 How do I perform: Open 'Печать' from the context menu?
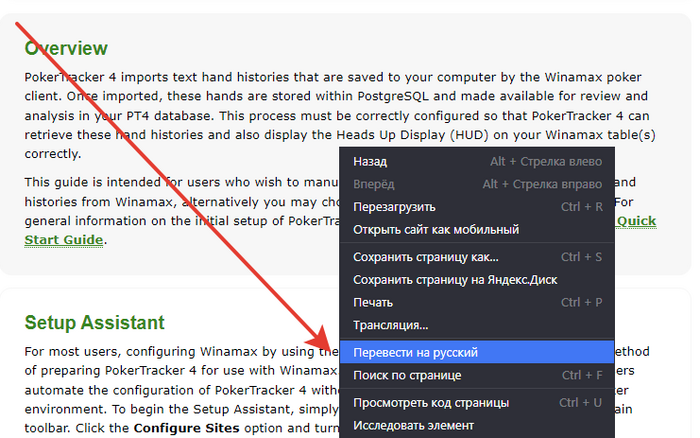tap(477, 303)
